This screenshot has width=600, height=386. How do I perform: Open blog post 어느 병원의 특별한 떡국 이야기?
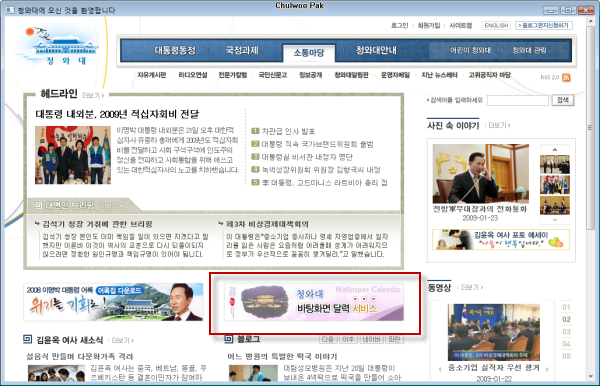[282, 357]
